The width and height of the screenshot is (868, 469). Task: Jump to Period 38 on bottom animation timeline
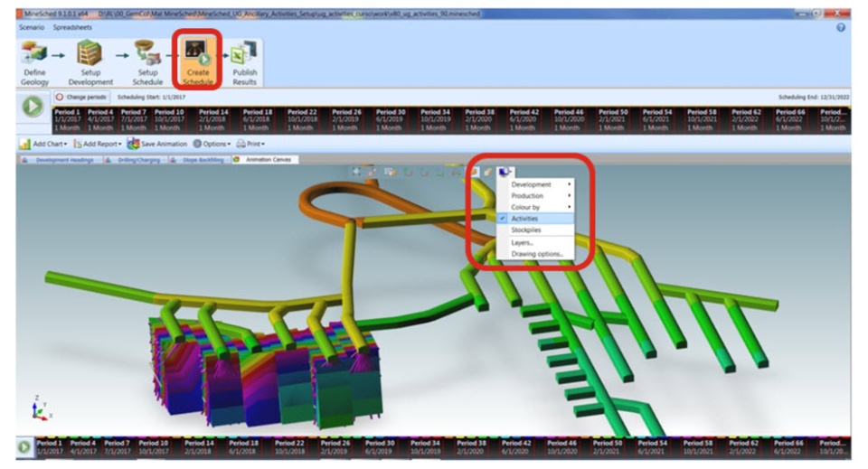pos(471,447)
